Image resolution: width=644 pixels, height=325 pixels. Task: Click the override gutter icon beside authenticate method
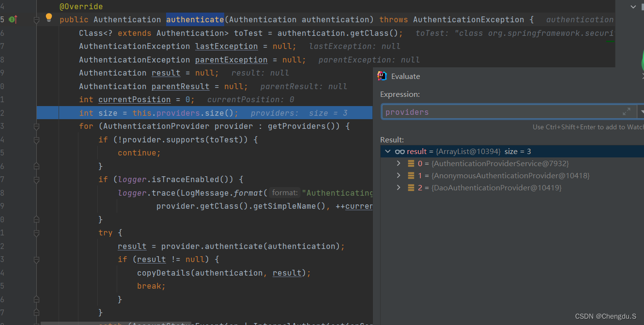coord(13,19)
